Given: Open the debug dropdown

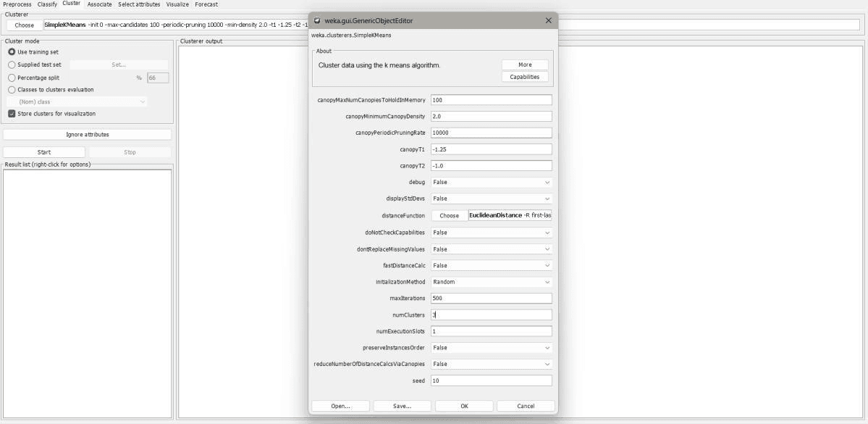Looking at the screenshot, I should (492, 183).
